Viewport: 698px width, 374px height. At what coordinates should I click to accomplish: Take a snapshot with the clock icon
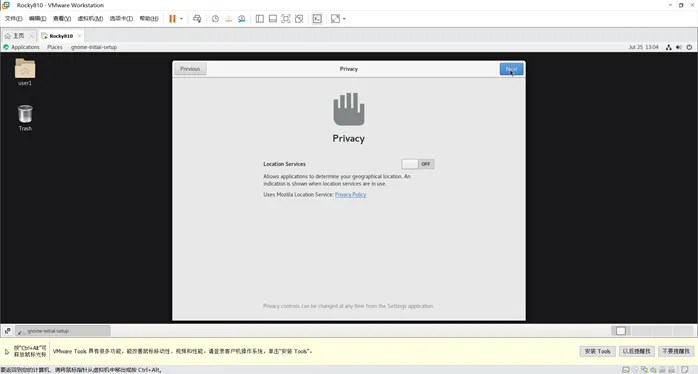click(215, 19)
